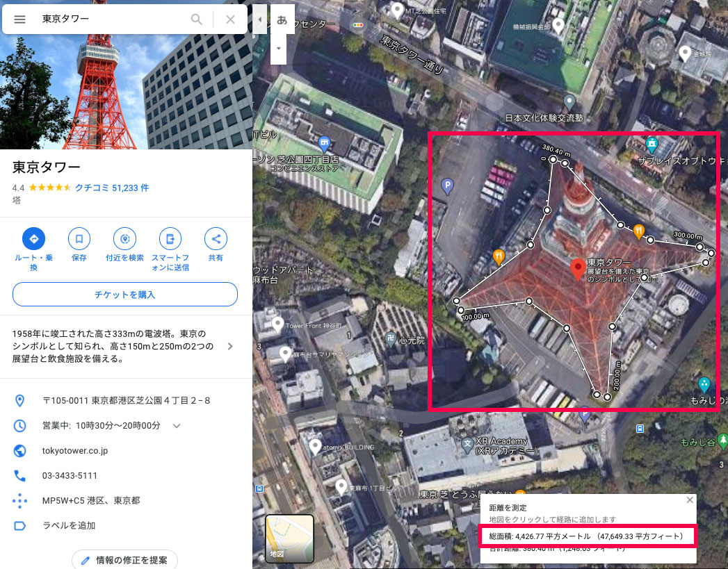Click the measurement node near 100.00 m label
Image resolution: width=728 pixels, height=569 pixels.
pos(460,310)
